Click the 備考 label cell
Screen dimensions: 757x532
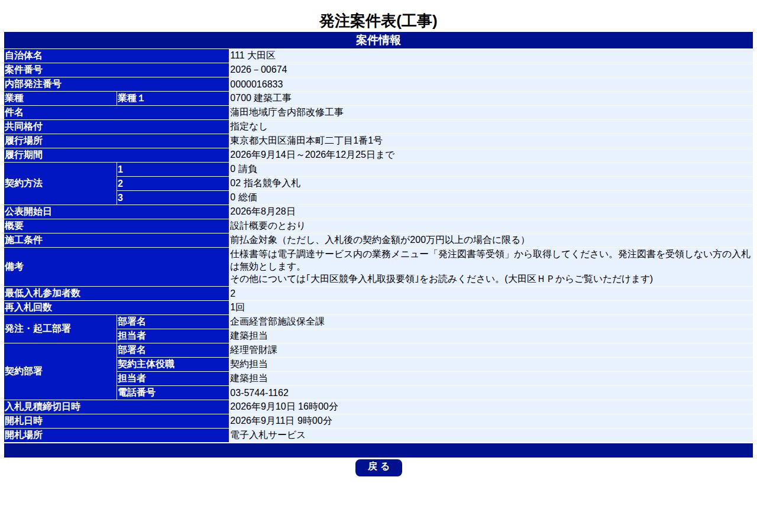pyautogui.click(x=117, y=267)
